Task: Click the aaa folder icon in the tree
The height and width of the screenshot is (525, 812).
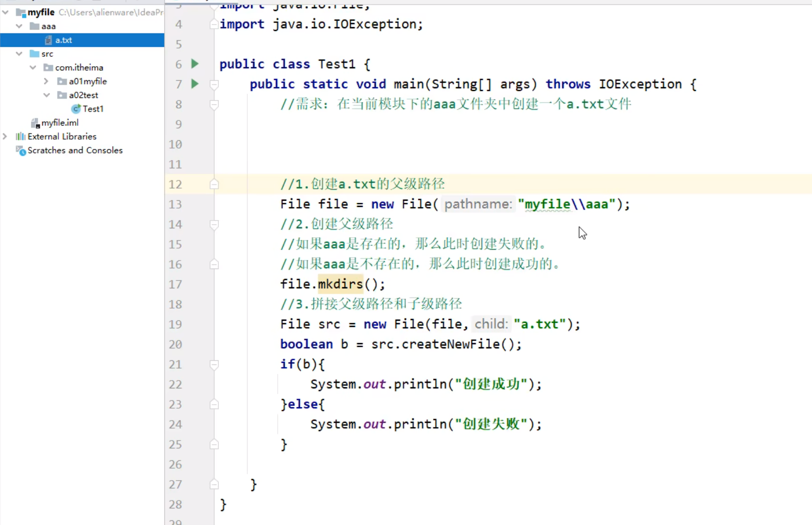Action: click(33, 26)
